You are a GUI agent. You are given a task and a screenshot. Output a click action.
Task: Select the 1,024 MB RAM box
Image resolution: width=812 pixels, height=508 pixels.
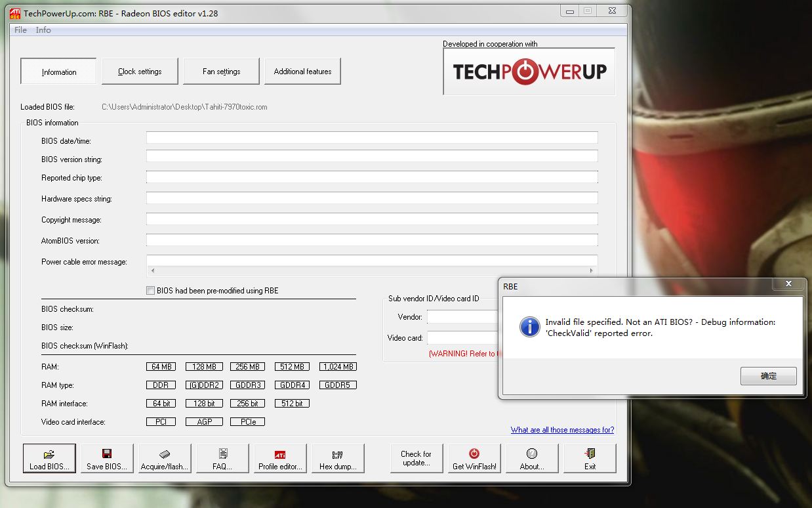click(338, 367)
